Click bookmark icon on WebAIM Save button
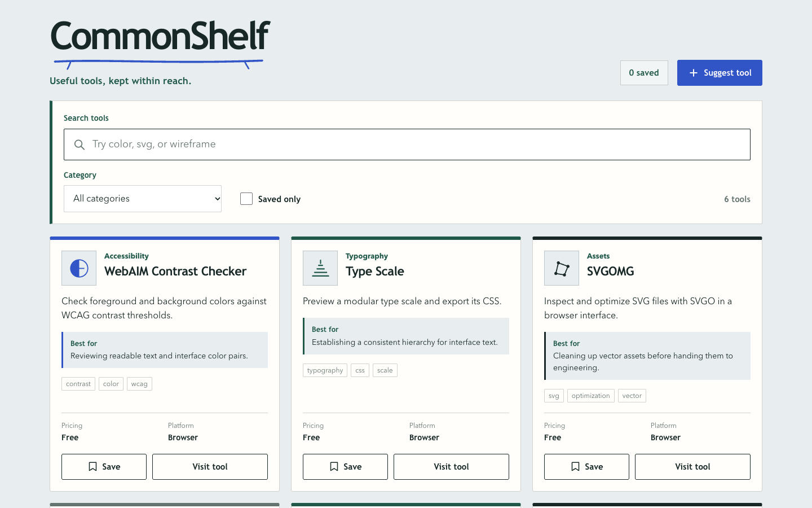This screenshot has width=812, height=508. pos(92,467)
